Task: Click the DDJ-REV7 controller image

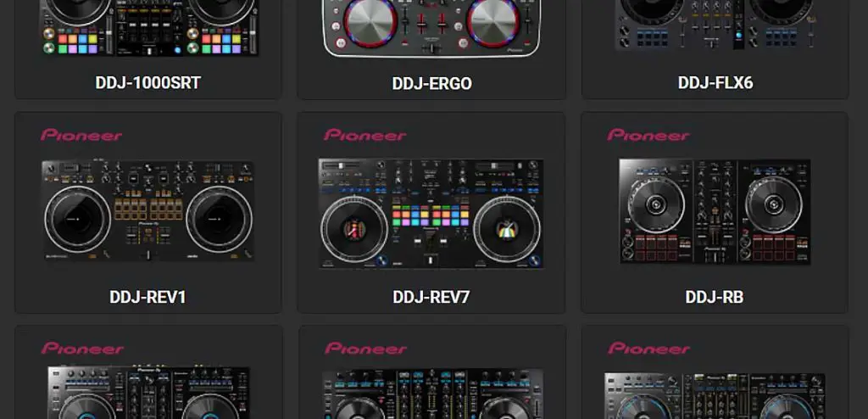Action: (431, 214)
